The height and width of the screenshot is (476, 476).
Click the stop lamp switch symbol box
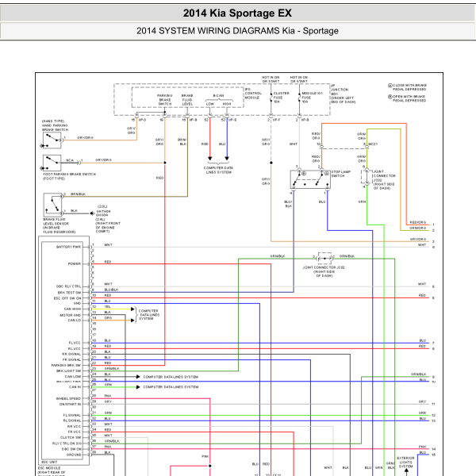(x=310, y=179)
